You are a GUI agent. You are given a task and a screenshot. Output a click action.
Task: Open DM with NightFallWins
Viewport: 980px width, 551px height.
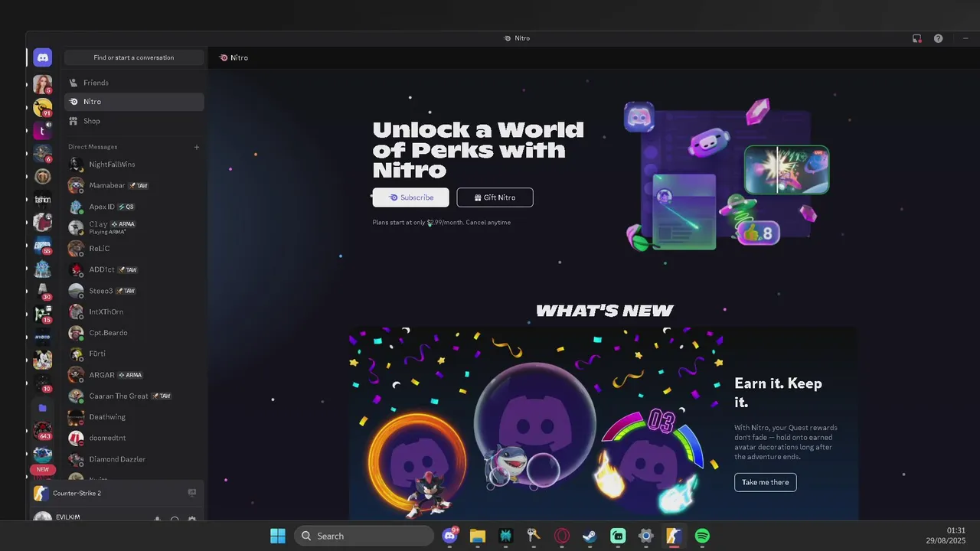[x=134, y=165]
